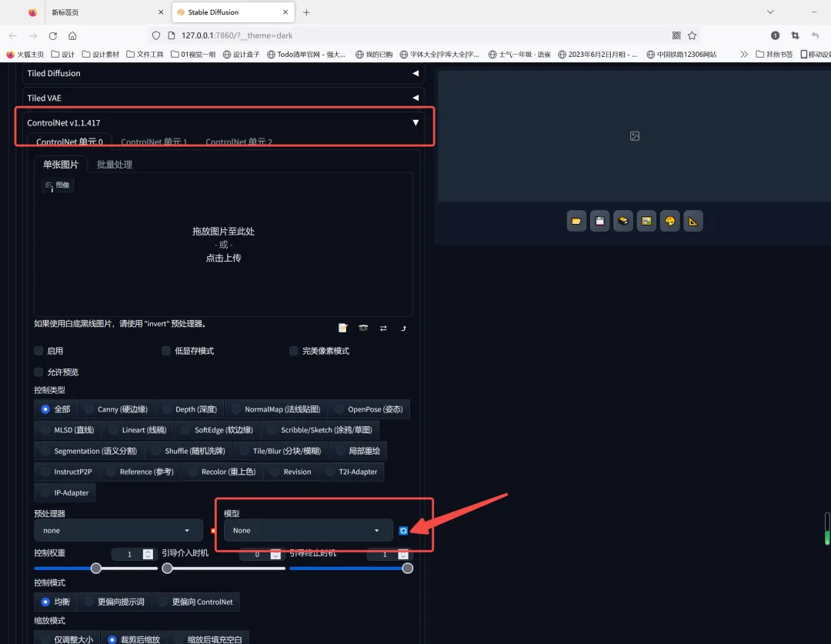The image size is (831, 644).
Task: Enable the 完美像素模式 checkbox
Action: click(294, 350)
